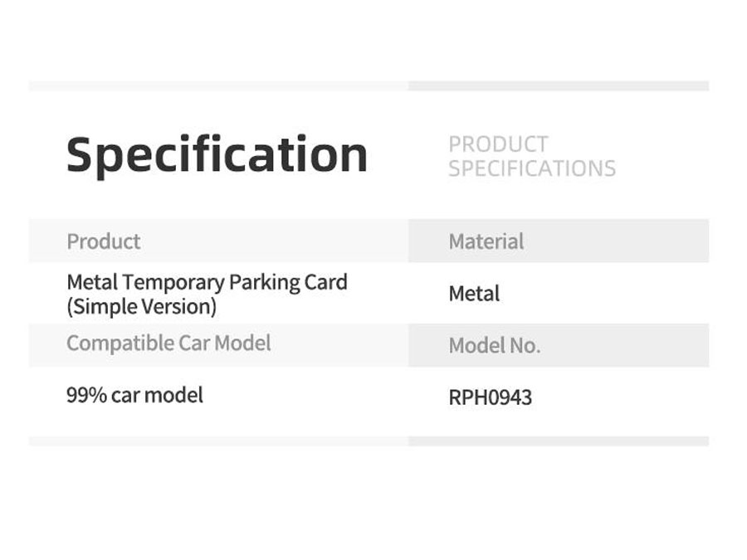The height and width of the screenshot is (560, 747).
Task: Click the 99% car model value
Action: click(134, 395)
